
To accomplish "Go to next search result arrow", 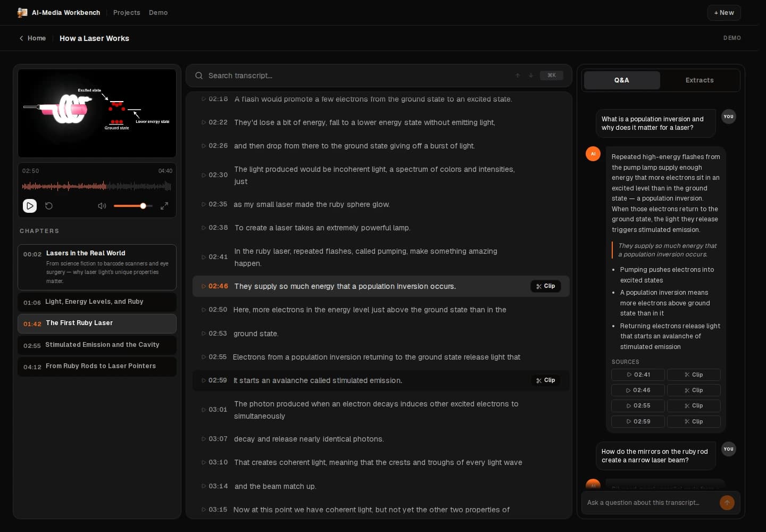I will (531, 76).
